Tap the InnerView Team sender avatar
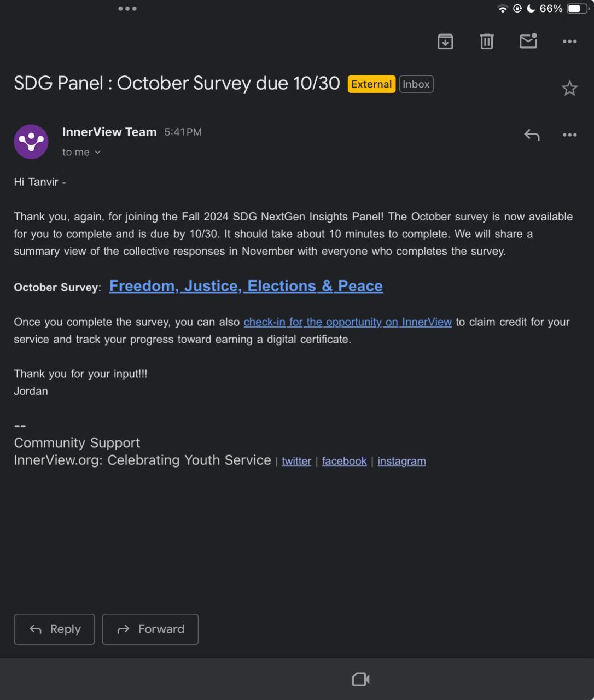The image size is (594, 700). point(31,142)
